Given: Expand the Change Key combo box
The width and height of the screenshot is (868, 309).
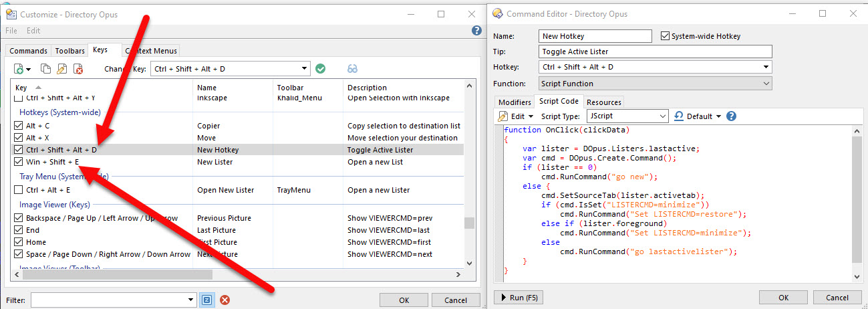Looking at the screenshot, I should [305, 68].
